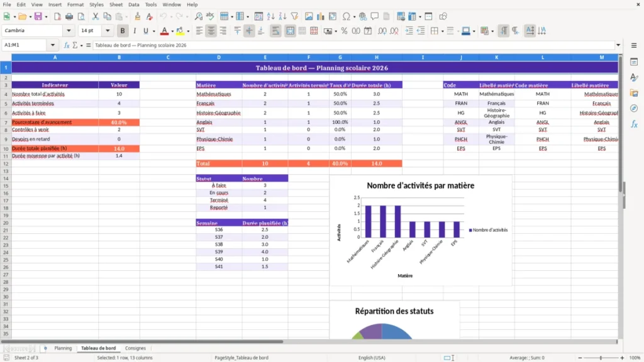
Task: Click the column A header
Action: (x=55, y=57)
